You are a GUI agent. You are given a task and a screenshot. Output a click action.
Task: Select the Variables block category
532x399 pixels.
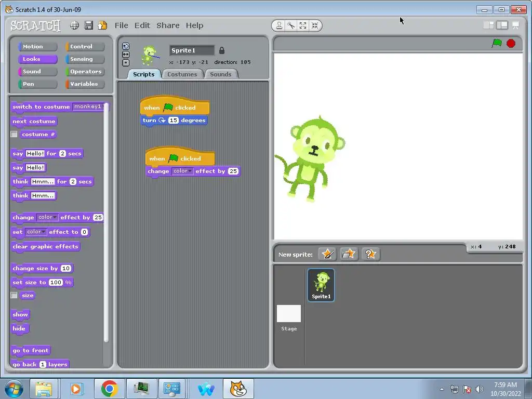[x=85, y=84]
